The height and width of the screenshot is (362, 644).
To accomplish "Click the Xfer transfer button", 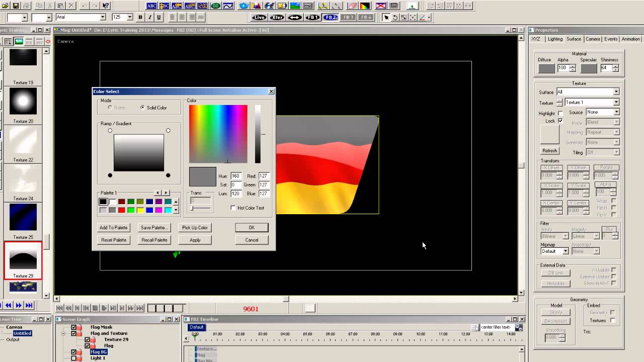I will pos(277,17).
